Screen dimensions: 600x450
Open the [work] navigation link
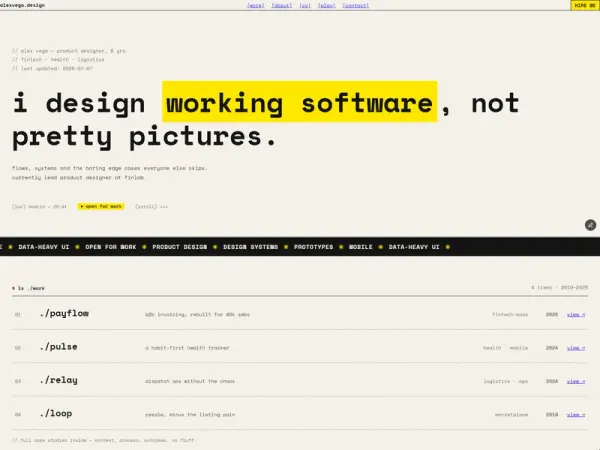click(x=256, y=5)
